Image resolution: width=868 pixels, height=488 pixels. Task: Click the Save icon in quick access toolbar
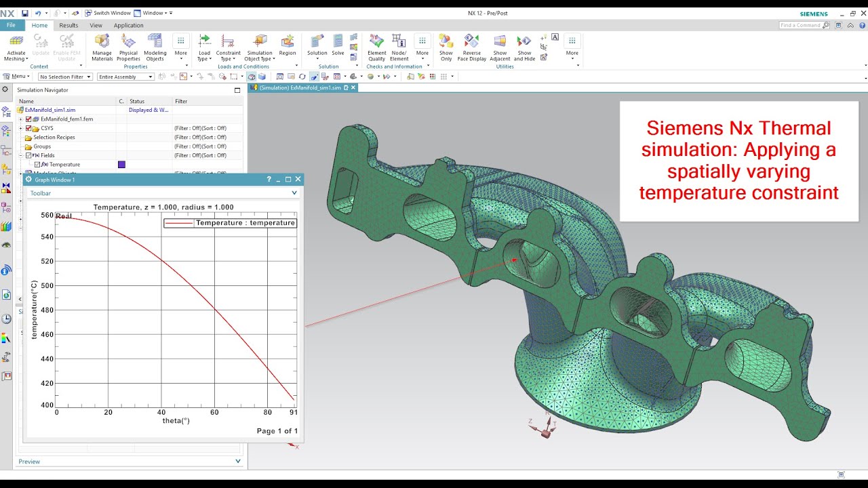pyautogui.click(x=25, y=13)
